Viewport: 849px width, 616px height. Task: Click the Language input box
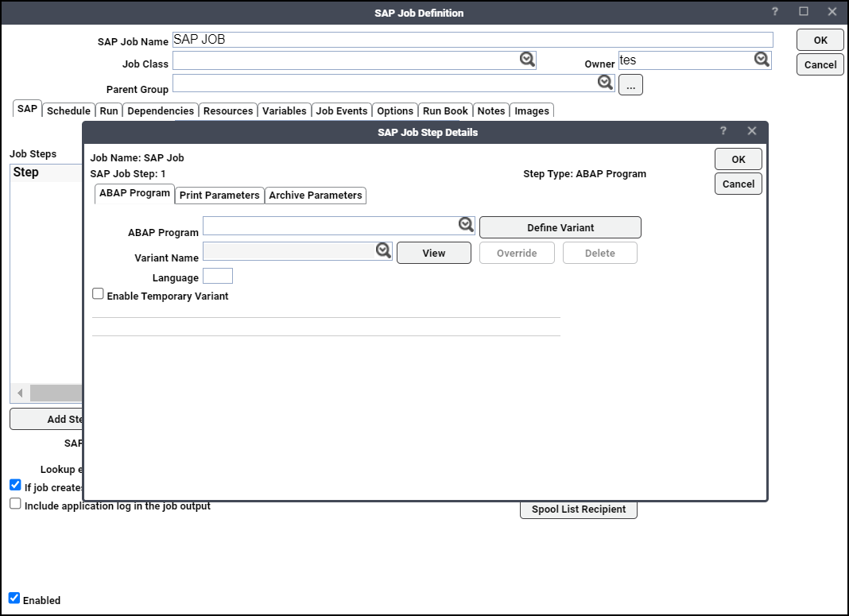pyautogui.click(x=218, y=276)
